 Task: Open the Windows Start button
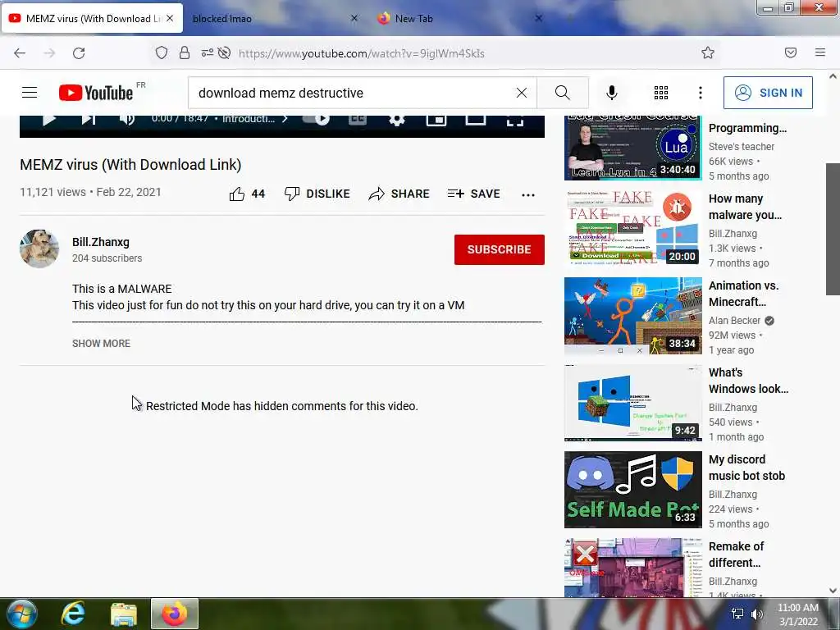pyautogui.click(x=21, y=614)
